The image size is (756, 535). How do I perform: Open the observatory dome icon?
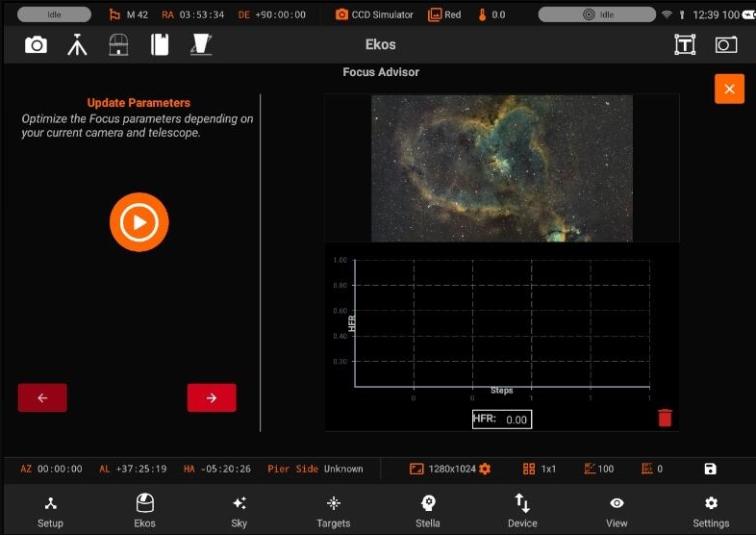pos(118,45)
